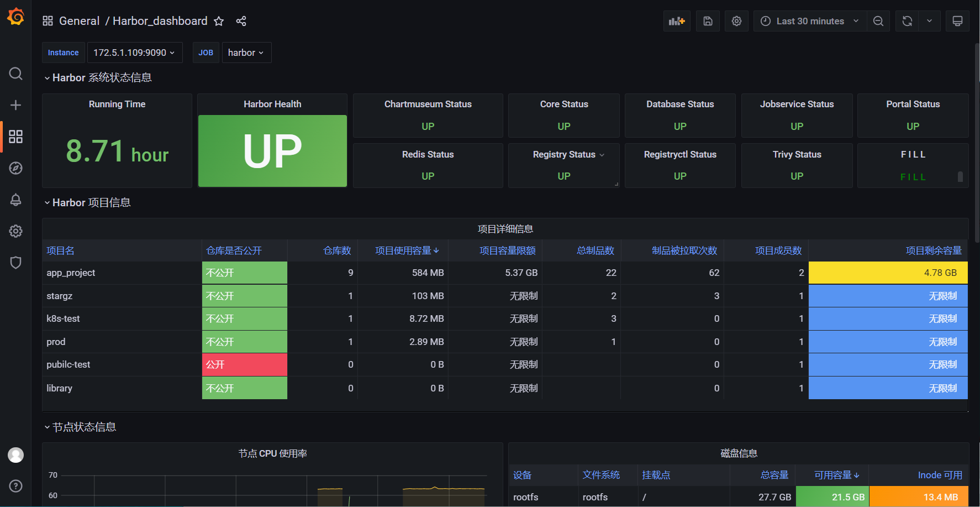The height and width of the screenshot is (507, 980).
Task: Click the page vertical scrollbar
Action: point(977,144)
